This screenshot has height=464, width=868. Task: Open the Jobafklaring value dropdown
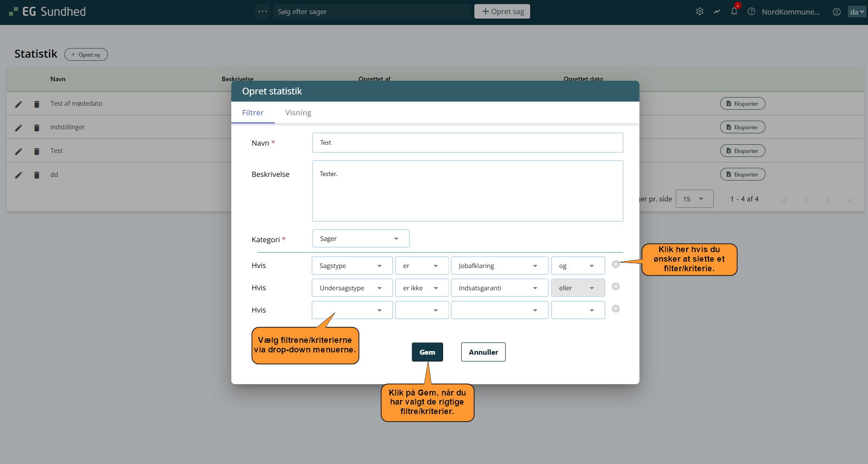(x=499, y=266)
